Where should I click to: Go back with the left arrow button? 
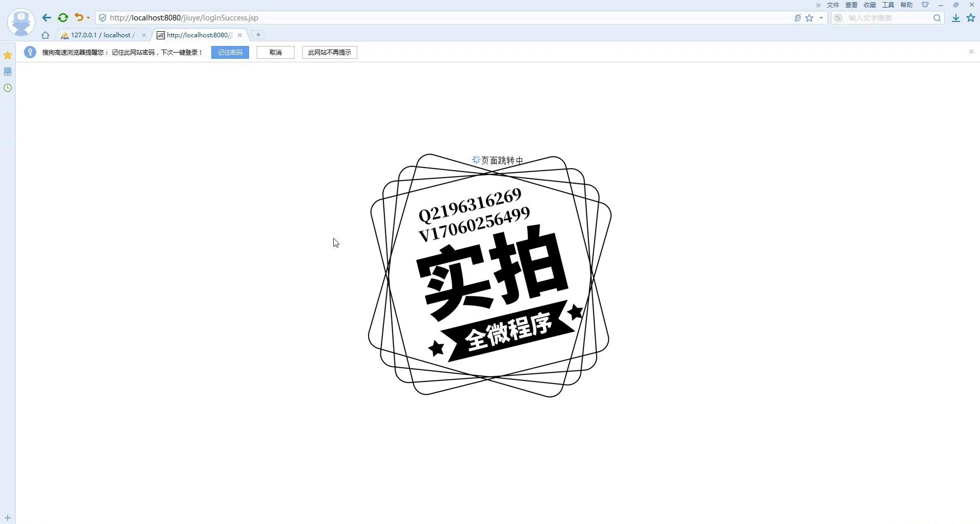47,18
